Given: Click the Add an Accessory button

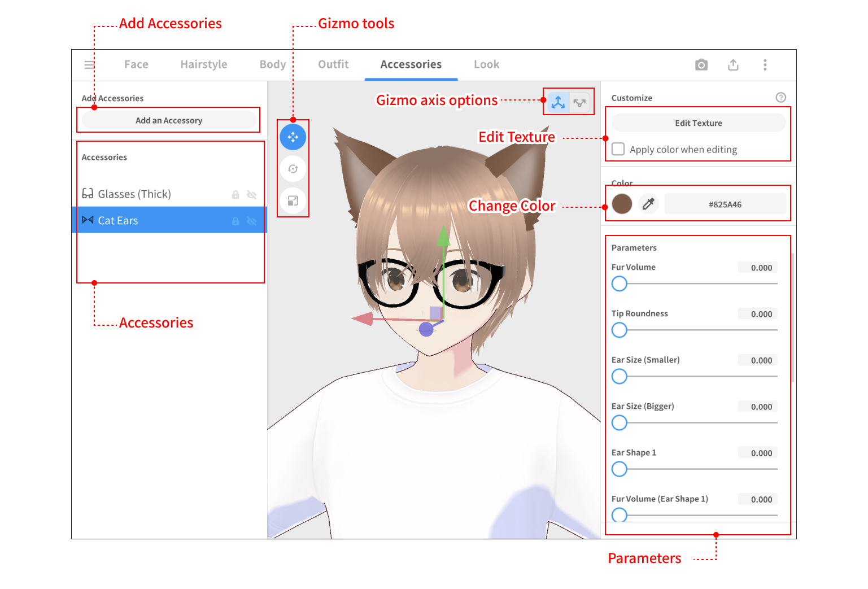Looking at the screenshot, I should coord(169,120).
